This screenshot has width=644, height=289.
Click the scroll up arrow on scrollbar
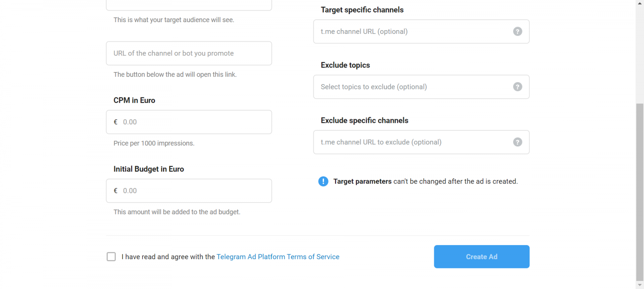[x=640, y=3]
